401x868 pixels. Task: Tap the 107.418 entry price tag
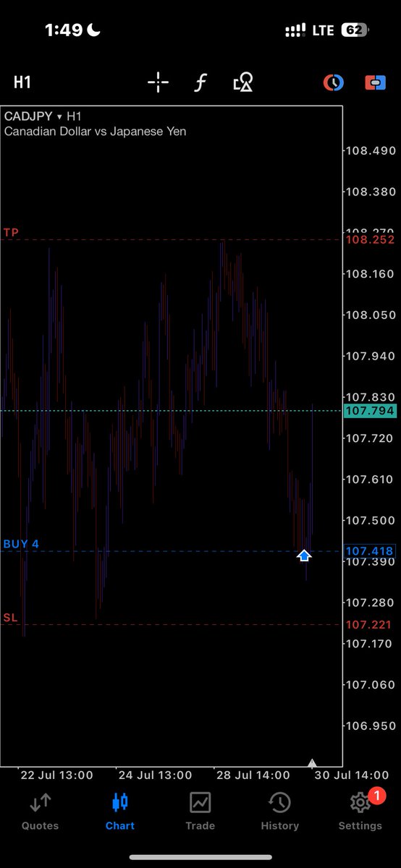pos(370,551)
